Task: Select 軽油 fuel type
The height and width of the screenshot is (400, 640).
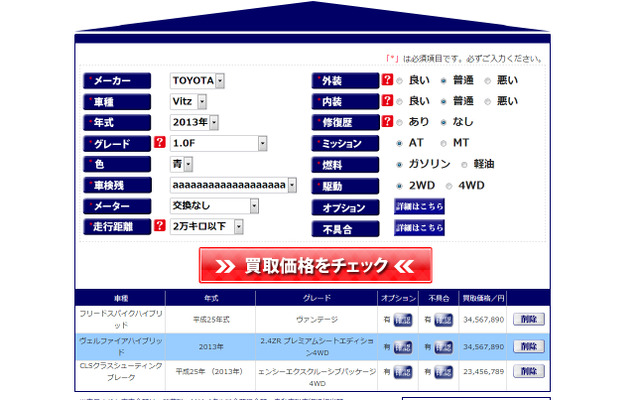Action: click(464, 165)
